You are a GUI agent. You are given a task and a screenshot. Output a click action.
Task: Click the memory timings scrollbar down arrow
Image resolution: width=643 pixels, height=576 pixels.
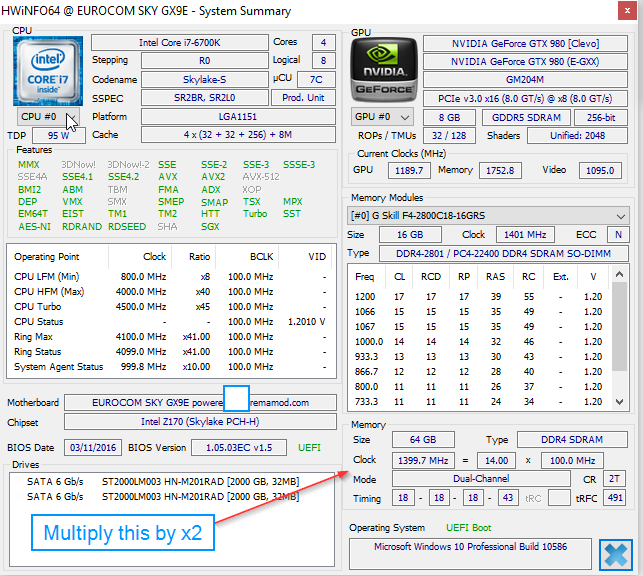pos(620,402)
